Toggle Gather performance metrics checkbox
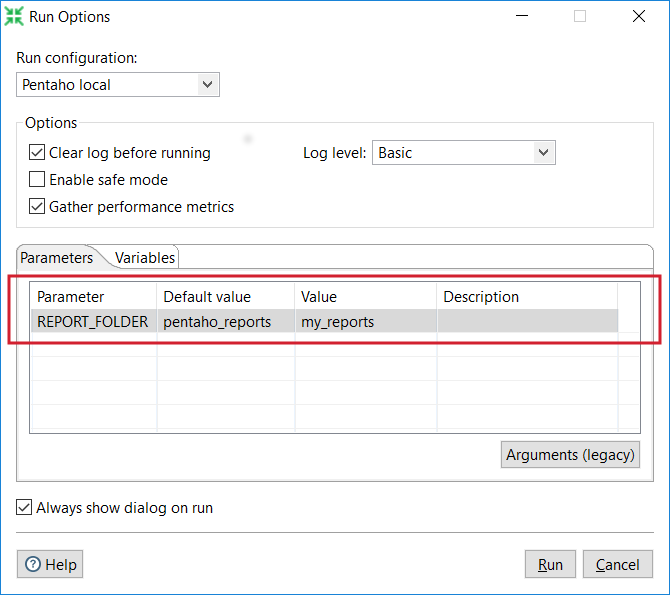Image resolution: width=670 pixels, height=595 pixels. 37,206
